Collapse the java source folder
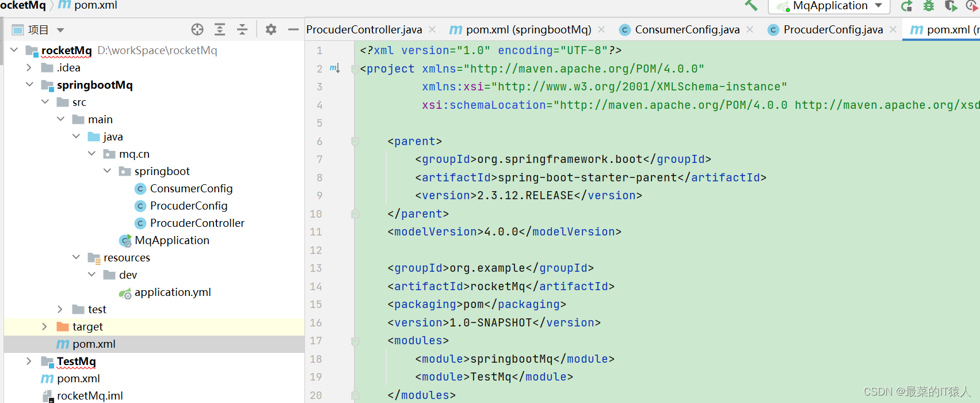 click(76, 136)
